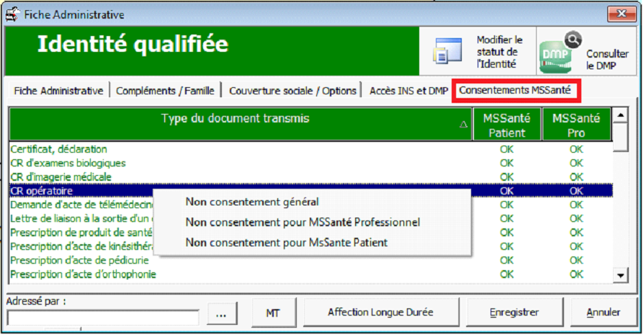
Task: Save with the Enregistrer button
Action: [514, 313]
